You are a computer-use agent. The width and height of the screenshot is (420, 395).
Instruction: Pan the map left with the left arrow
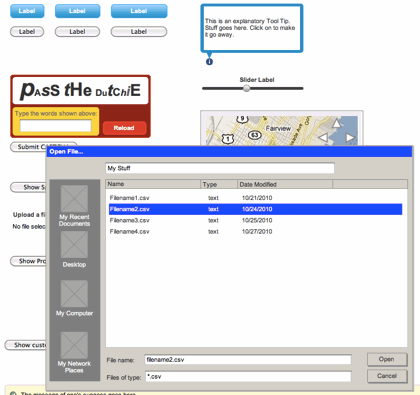[x=323, y=137]
